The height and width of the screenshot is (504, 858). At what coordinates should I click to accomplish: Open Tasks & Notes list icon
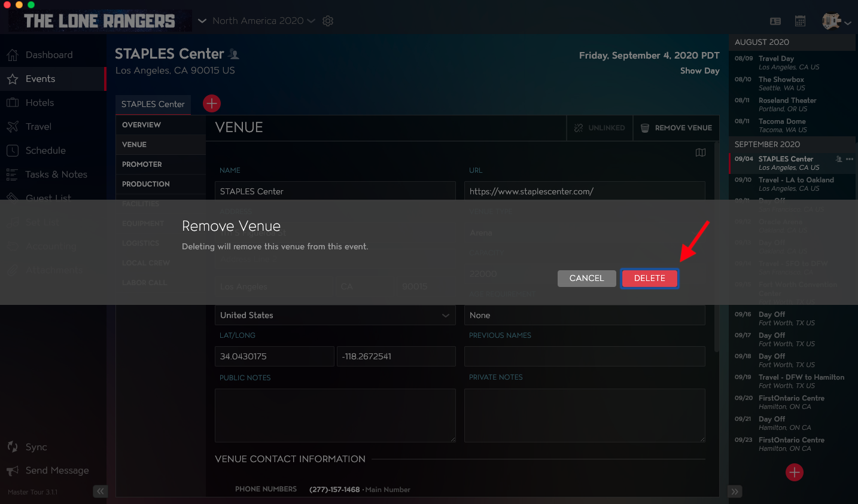[x=13, y=175]
